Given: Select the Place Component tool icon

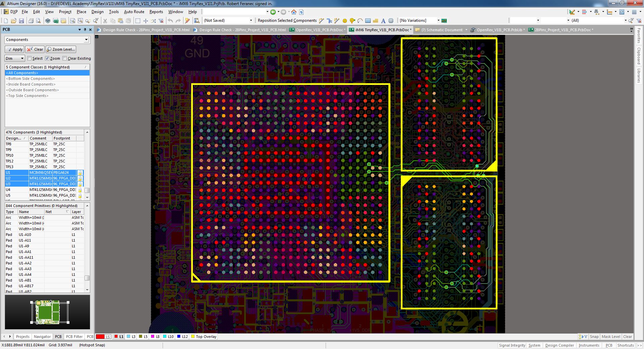Looking at the screenshot, I should 391,20.
